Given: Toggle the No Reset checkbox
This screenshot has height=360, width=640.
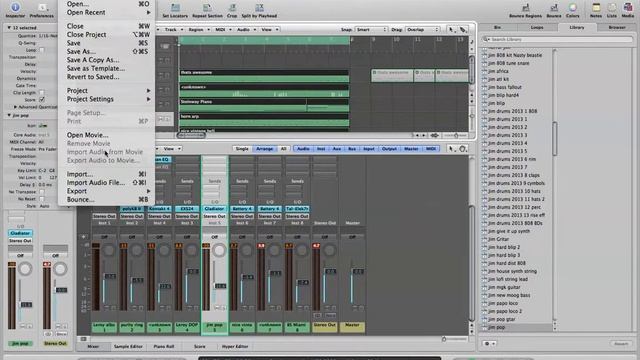Looking at the screenshot, I should point(42,199).
